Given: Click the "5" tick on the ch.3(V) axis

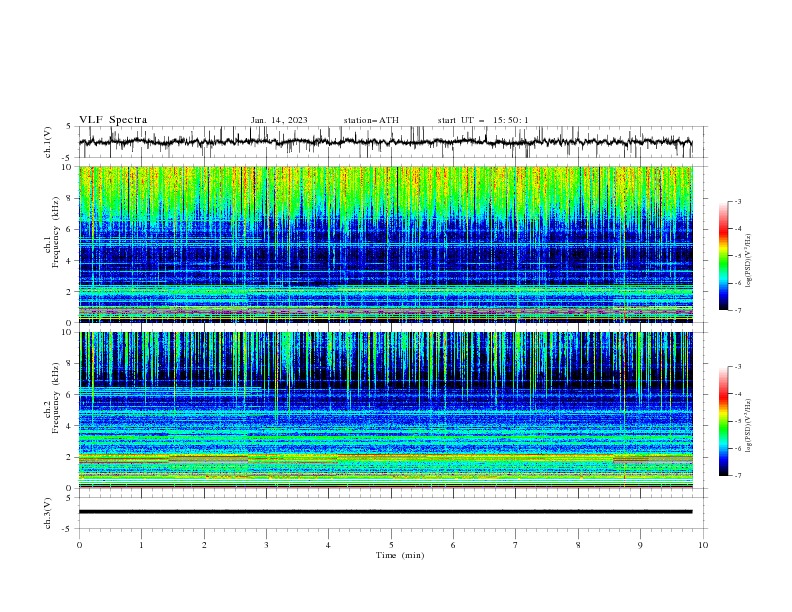Looking at the screenshot, I should coord(69,498).
